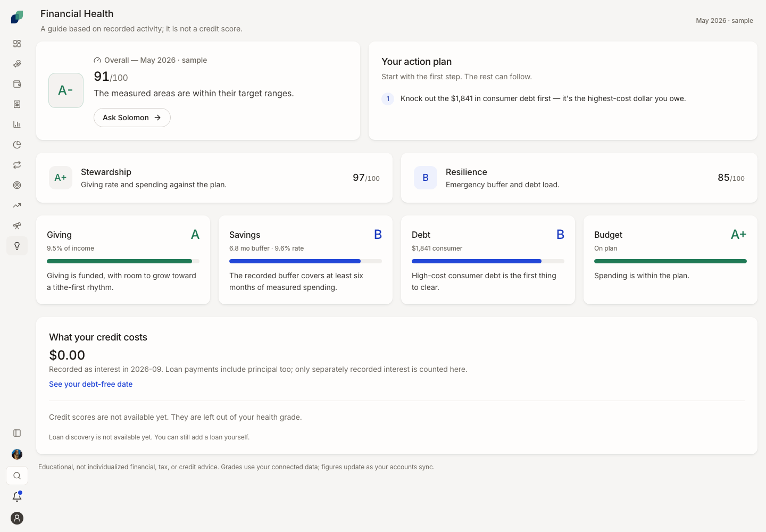Open the bar chart sidebar icon
Viewport: 766px width, 532px height.
pos(17,124)
